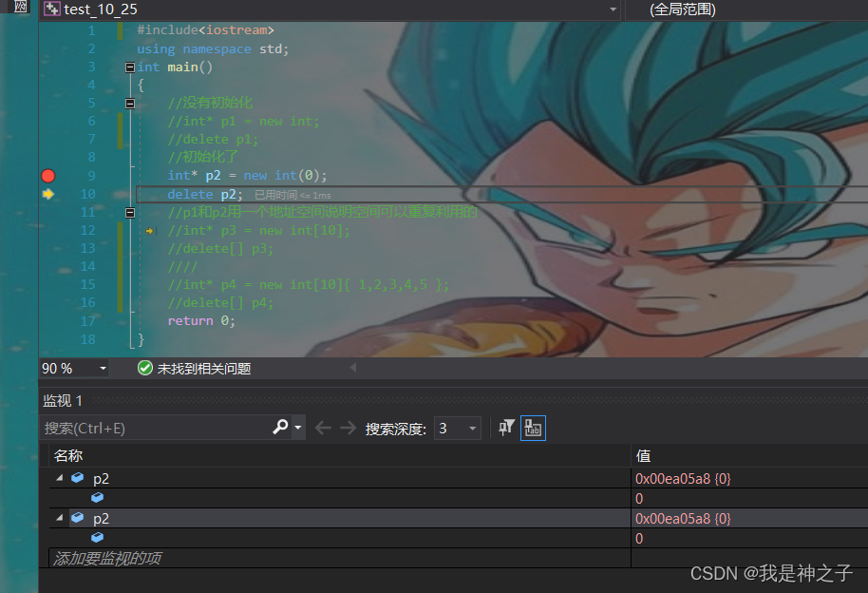This screenshot has height=593, width=868.
Task: Click the 未找到相关问题 status text
Action: click(x=204, y=369)
